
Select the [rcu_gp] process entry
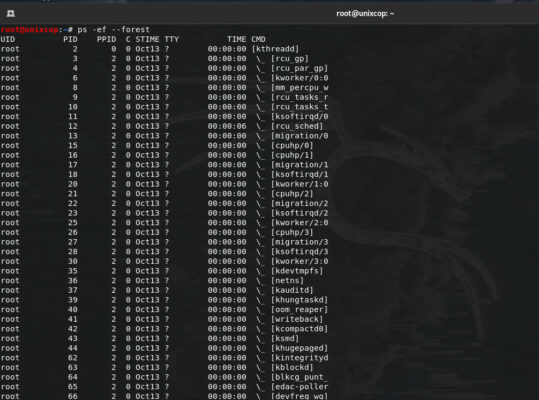[290, 58]
